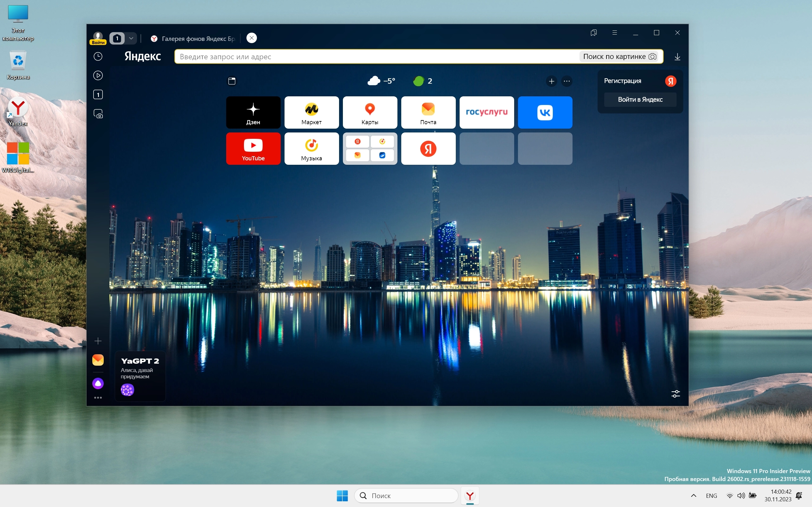Open the YouTube tile

[253, 149]
